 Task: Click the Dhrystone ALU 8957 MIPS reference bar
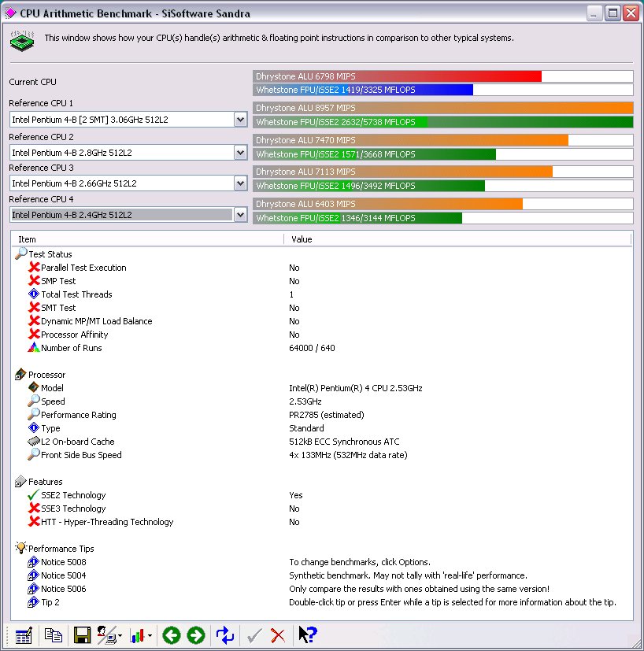443,108
